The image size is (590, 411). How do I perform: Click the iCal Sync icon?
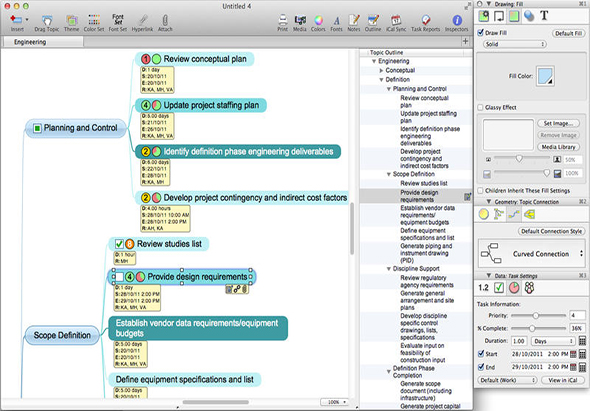(396, 20)
